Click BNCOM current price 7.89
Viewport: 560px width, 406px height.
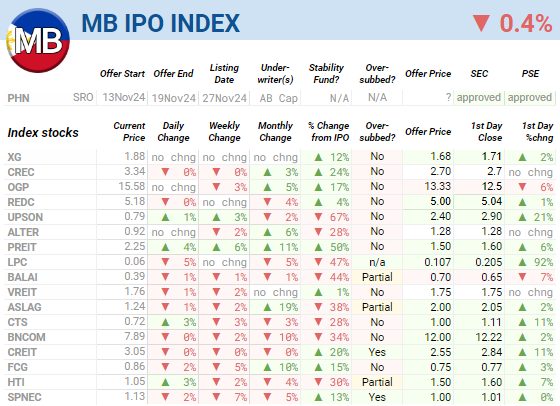[x=134, y=336]
